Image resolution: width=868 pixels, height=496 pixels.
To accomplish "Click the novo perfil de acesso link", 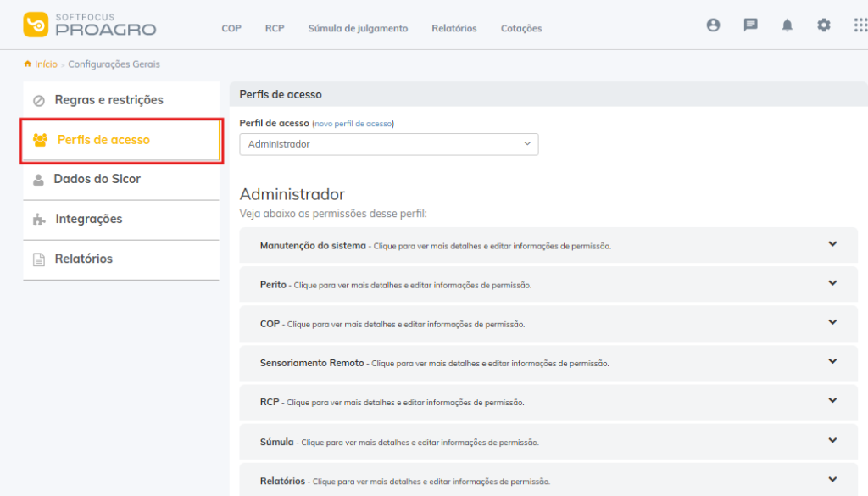I will [x=353, y=124].
